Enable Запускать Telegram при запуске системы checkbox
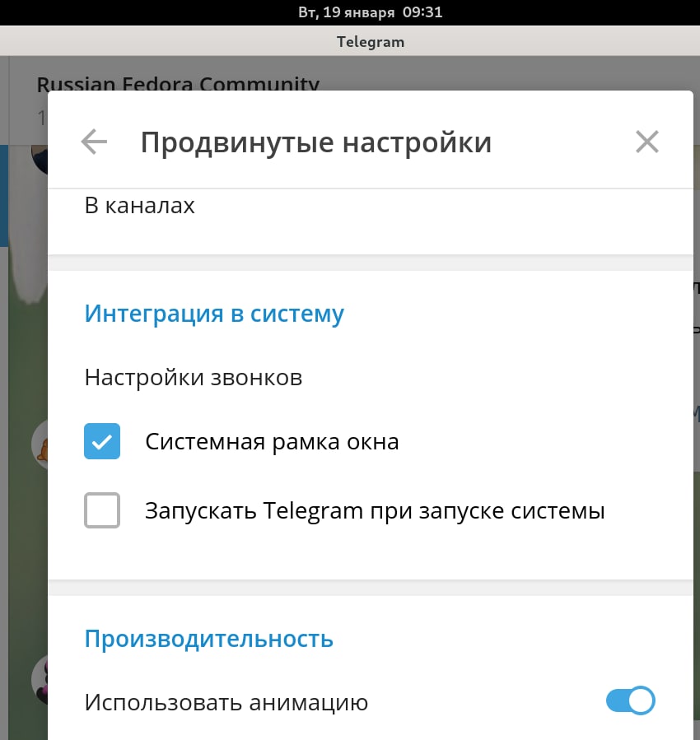 tap(102, 510)
